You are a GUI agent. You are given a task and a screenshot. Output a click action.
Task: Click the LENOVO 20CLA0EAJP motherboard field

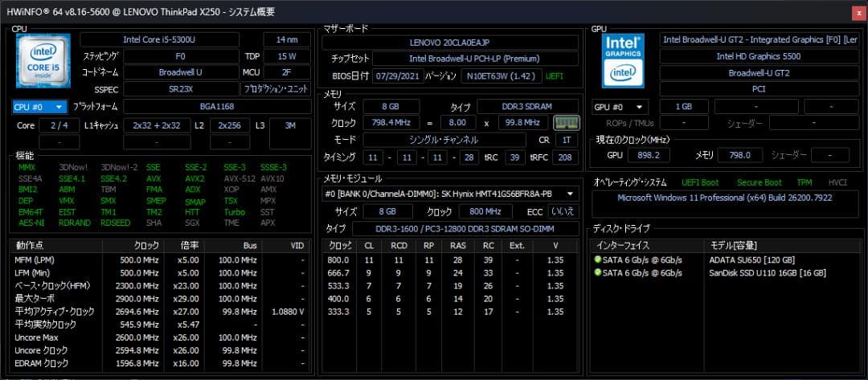pos(450,43)
